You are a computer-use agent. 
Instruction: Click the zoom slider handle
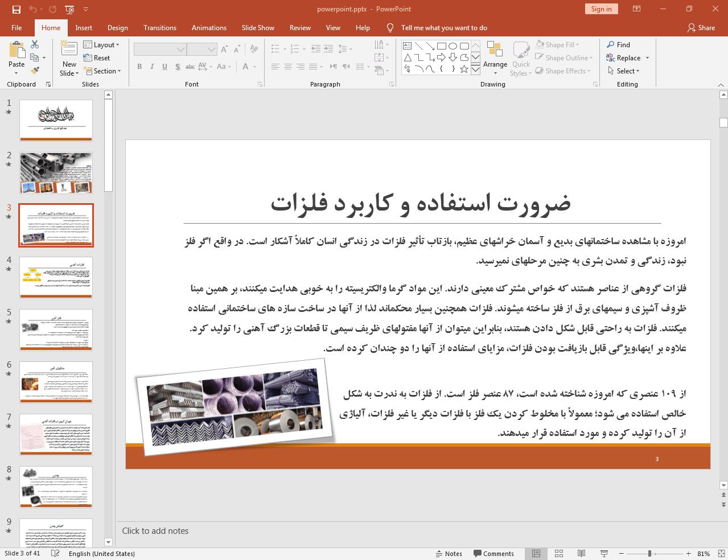point(649,554)
